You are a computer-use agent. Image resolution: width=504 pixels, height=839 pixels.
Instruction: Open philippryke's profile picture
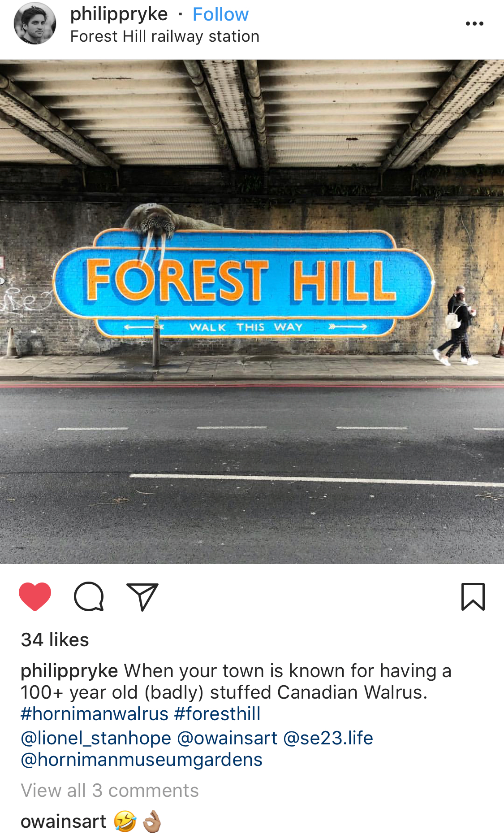pos(35,23)
